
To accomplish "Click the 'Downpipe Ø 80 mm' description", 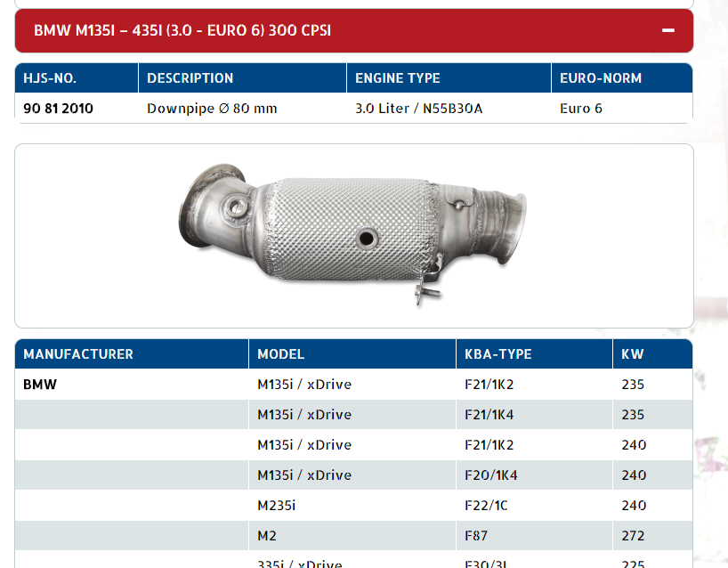I will tap(212, 109).
